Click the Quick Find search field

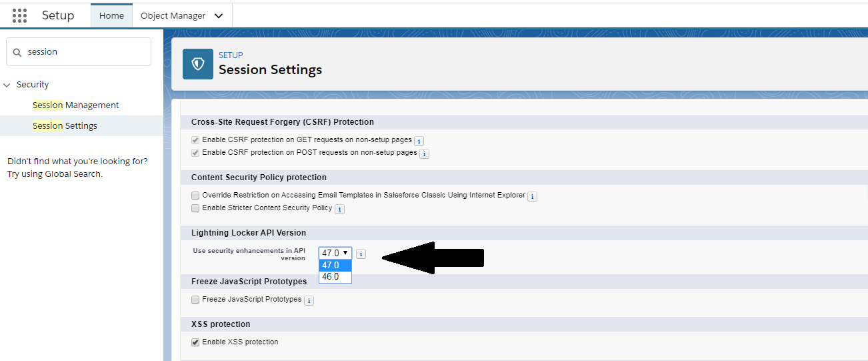(x=79, y=51)
